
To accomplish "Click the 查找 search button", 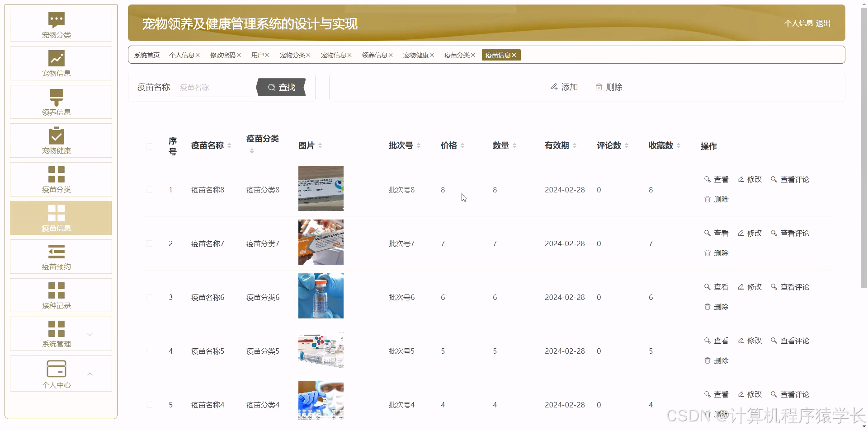I will coord(281,87).
